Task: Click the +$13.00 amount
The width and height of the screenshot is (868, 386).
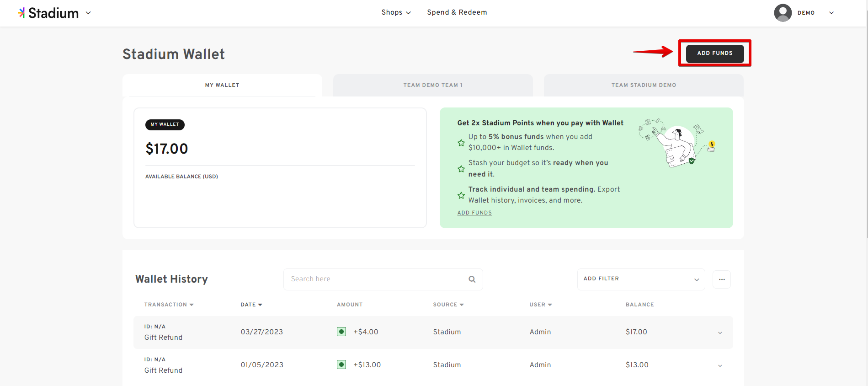Action: coord(367,365)
